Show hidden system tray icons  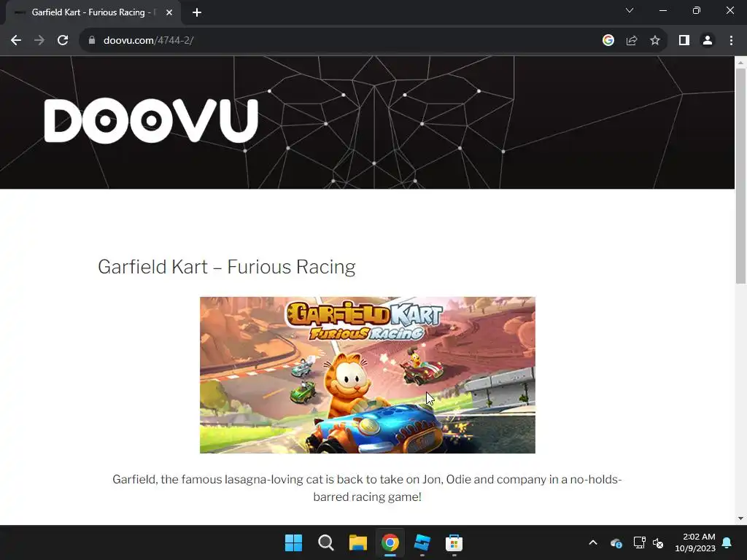coord(593,542)
